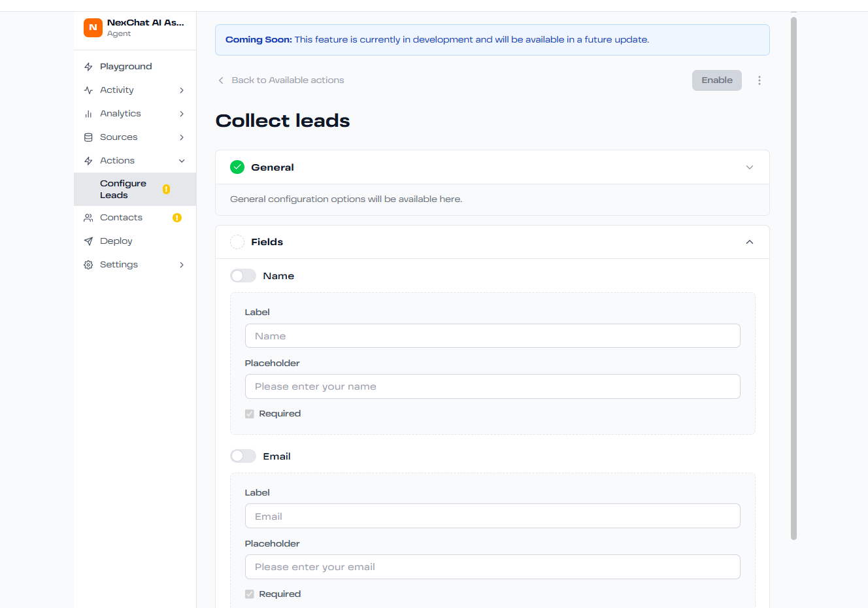
Task: Click the Sources database icon
Action: click(x=88, y=137)
